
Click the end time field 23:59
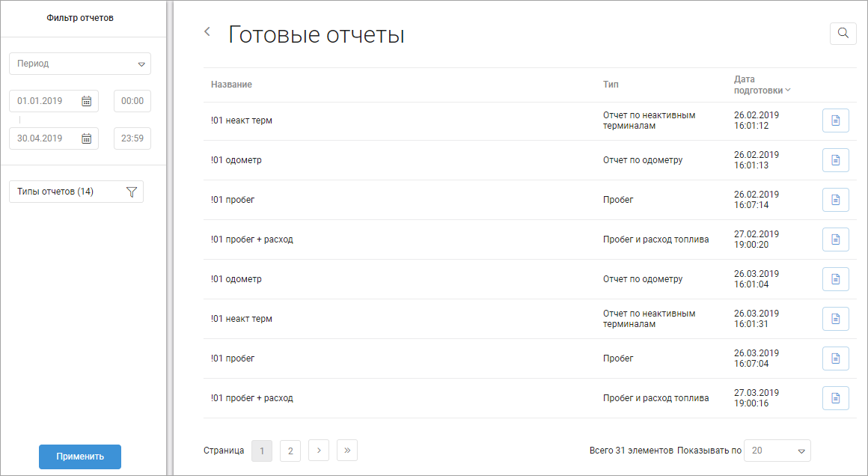[x=132, y=138]
